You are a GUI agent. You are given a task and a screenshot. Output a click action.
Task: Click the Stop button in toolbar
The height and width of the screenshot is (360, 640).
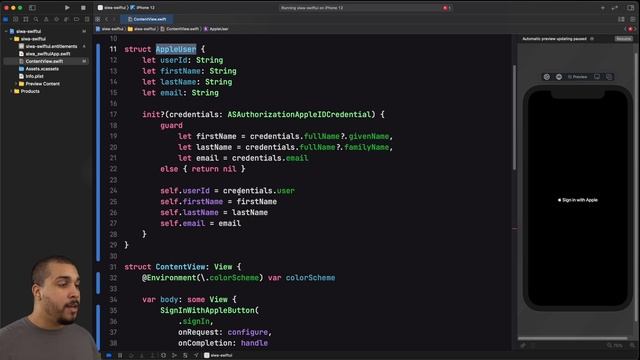[x=83, y=7]
